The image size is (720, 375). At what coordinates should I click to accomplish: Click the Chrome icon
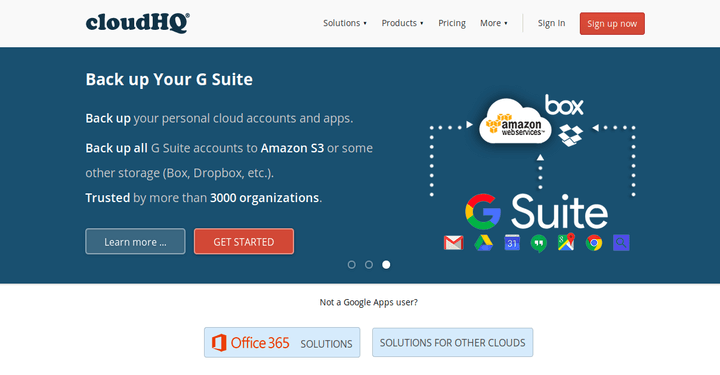point(594,242)
